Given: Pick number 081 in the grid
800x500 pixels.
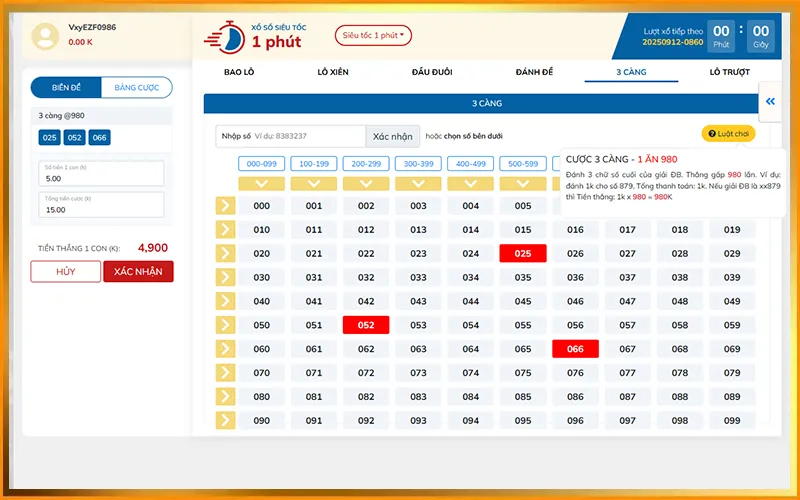Looking at the screenshot, I should tap(314, 396).
